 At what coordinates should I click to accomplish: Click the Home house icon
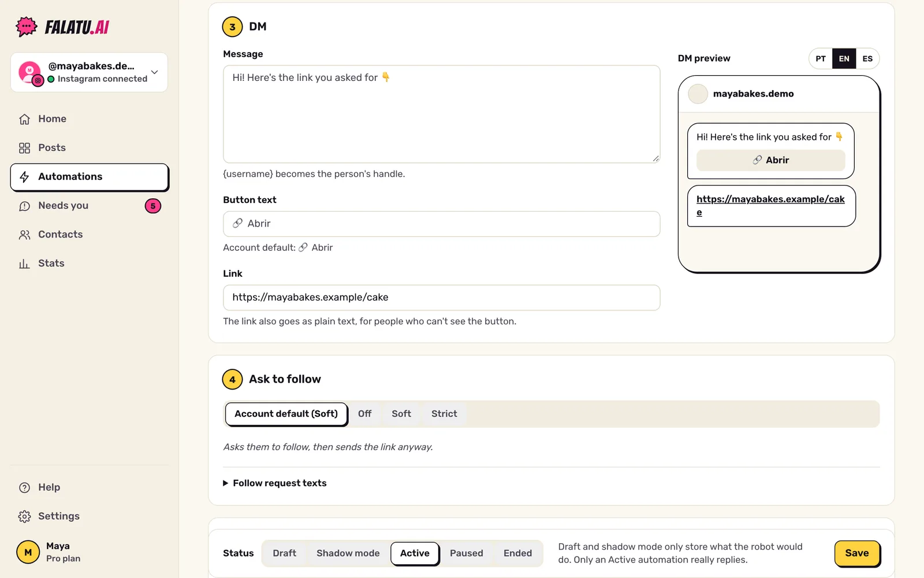click(x=24, y=119)
